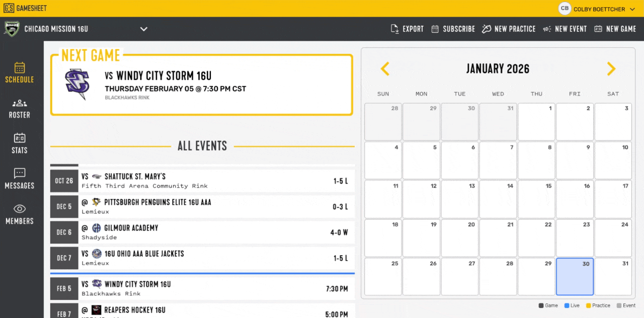Open the Next Game Windy City Storm title
The width and height of the screenshot is (644, 318).
point(158,76)
